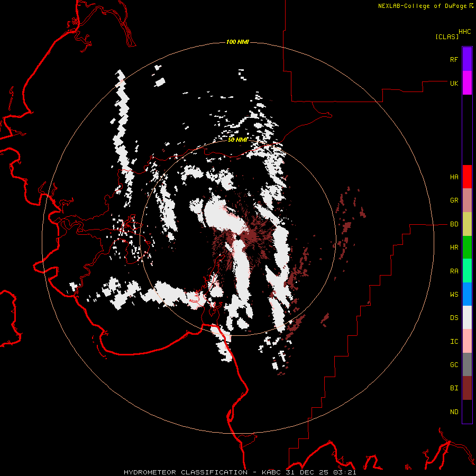476x476 pixels.
Task: Click the IC legend label
Action: (x=454, y=341)
